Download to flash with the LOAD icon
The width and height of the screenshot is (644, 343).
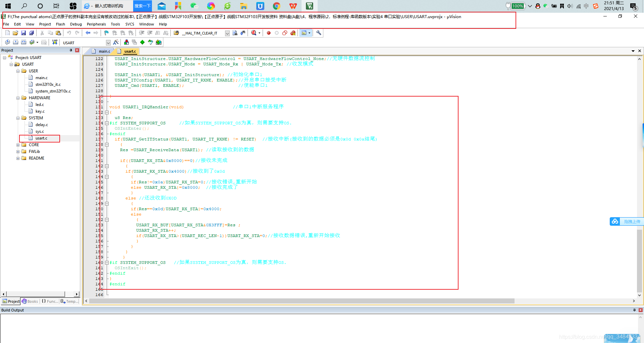coord(55,42)
